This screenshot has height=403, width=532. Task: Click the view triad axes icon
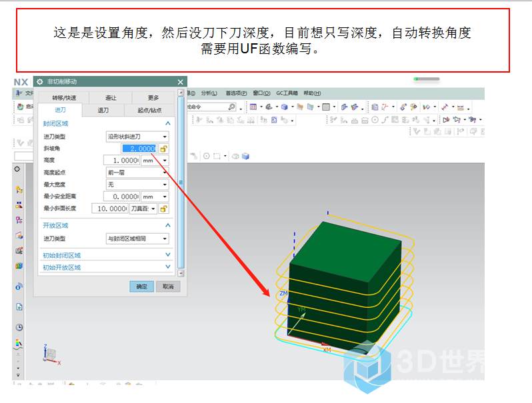coord(51,355)
